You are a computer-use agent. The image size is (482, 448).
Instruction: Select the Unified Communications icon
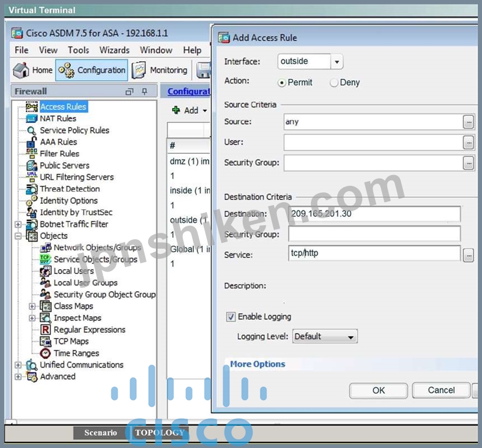(x=32, y=365)
